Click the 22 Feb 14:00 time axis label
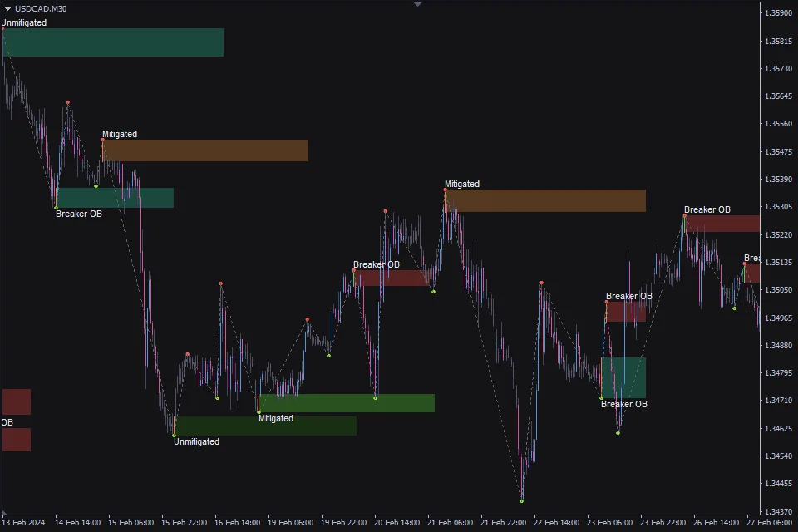Viewport: 798px width, 532px height. tap(556, 523)
